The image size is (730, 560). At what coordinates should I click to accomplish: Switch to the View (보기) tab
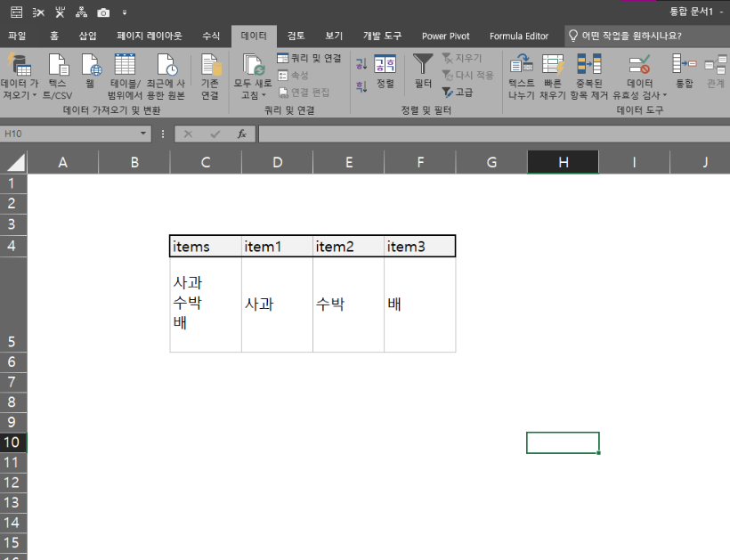[x=334, y=36]
